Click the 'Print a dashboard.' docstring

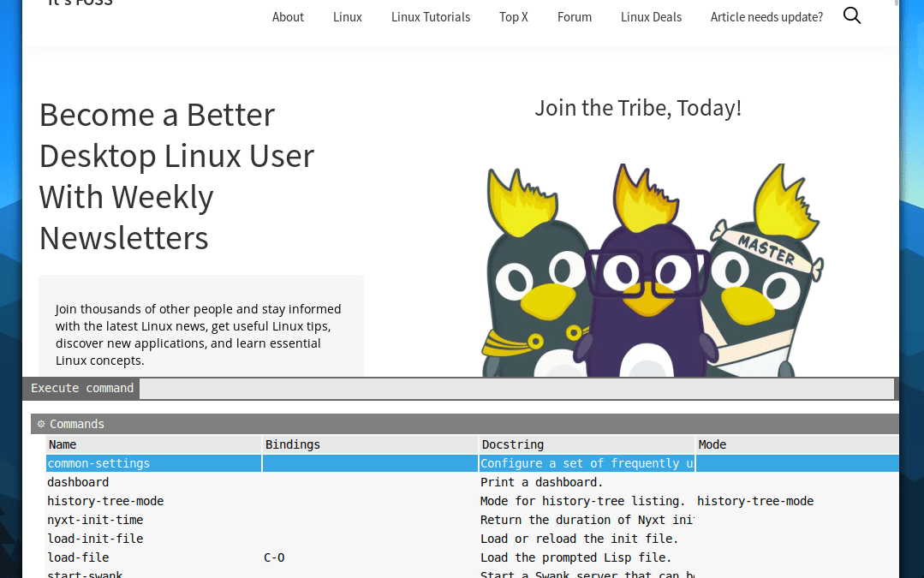(x=541, y=482)
